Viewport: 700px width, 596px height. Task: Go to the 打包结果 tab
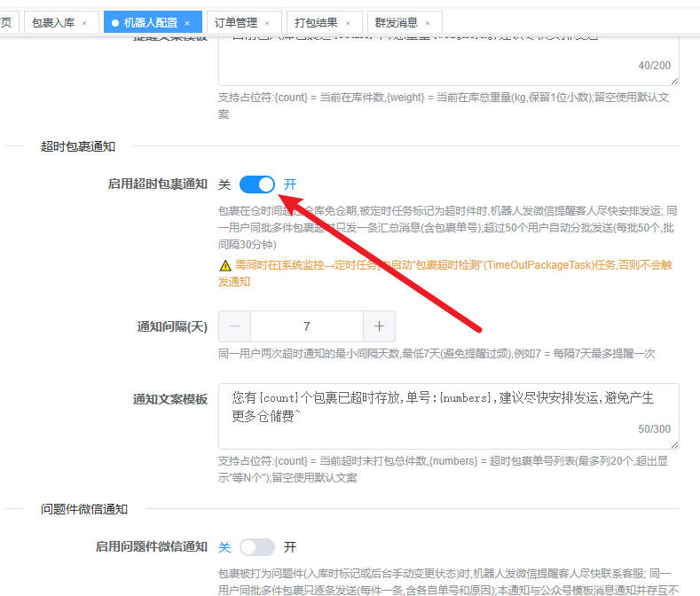[x=316, y=22]
